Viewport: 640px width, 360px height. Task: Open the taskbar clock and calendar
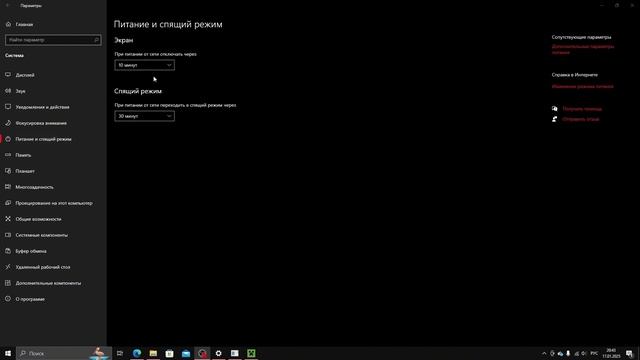(611, 353)
